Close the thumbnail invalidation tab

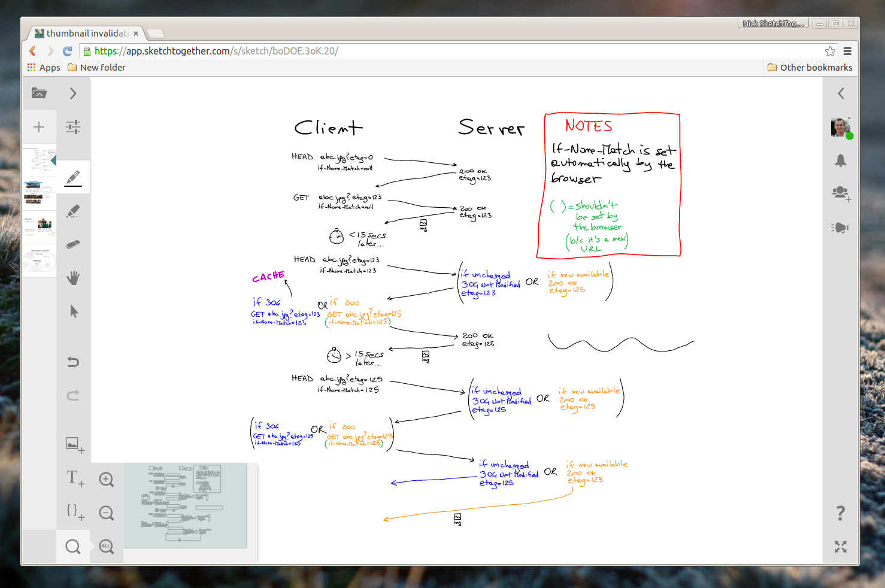tap(136, 34)
